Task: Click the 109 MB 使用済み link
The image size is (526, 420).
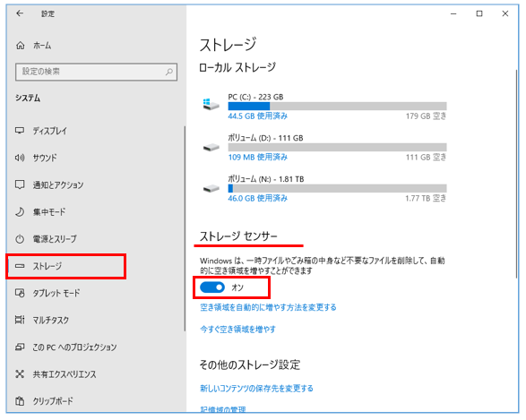Action: [258, 158]
